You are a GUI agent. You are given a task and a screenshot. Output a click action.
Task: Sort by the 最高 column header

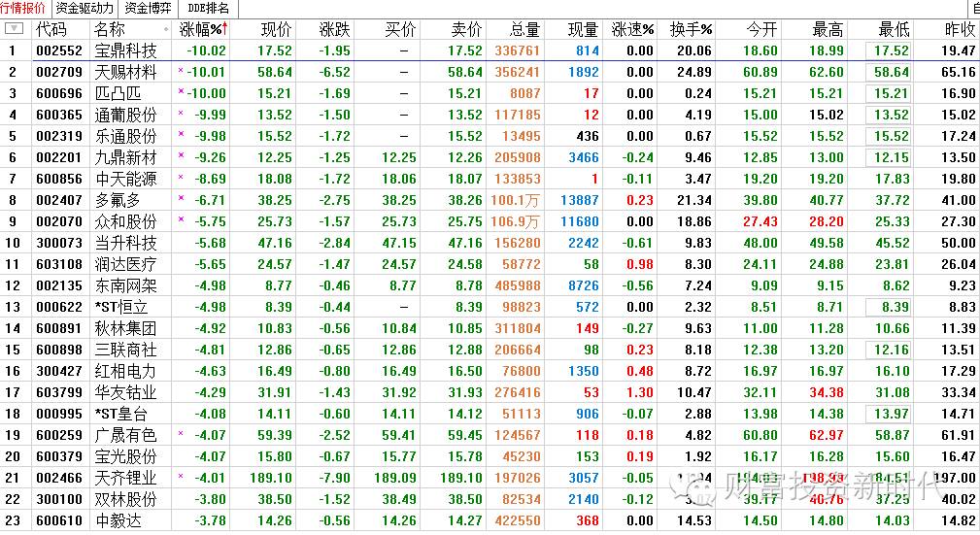(828, 29)
